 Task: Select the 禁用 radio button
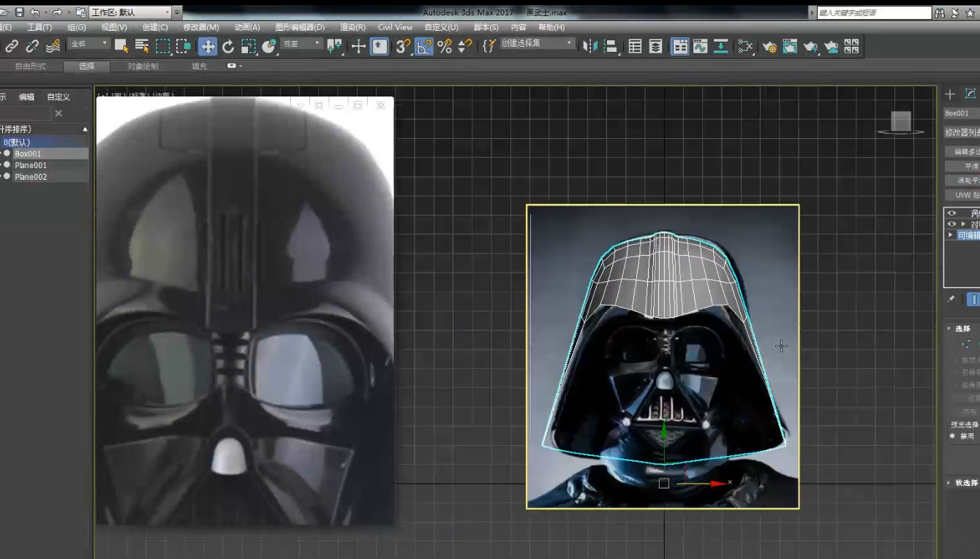click(952, 436)
